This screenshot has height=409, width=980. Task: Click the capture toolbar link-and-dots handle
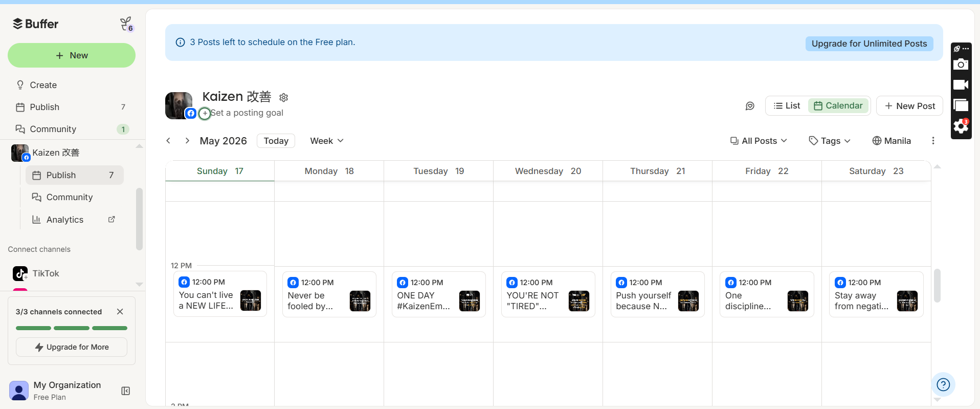[961, 49]
